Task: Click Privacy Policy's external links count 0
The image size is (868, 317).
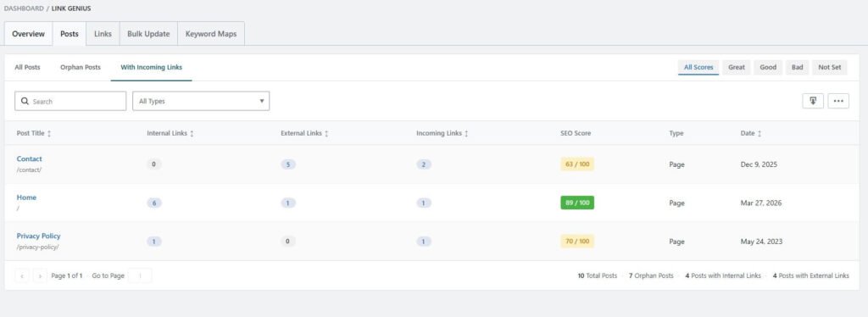Action: tap(288, 242)
